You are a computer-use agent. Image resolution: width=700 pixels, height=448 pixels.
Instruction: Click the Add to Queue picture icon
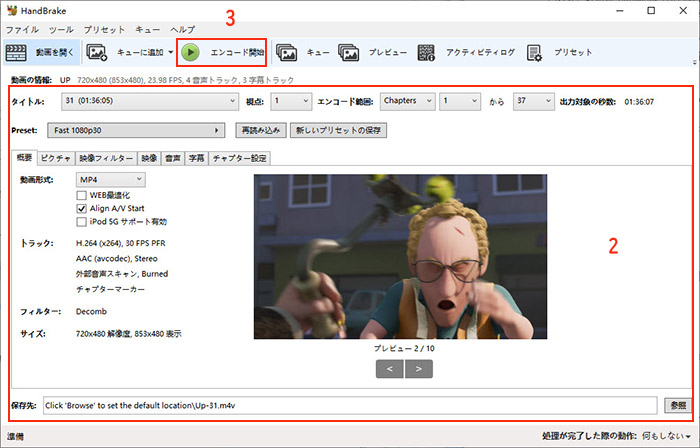(96, 52)
